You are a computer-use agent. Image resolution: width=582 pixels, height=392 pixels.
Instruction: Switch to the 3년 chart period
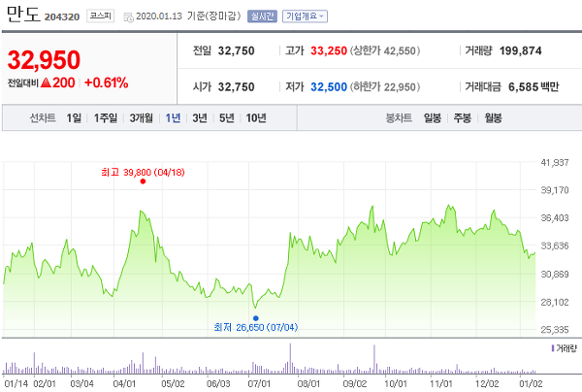(x=200, y=118)
